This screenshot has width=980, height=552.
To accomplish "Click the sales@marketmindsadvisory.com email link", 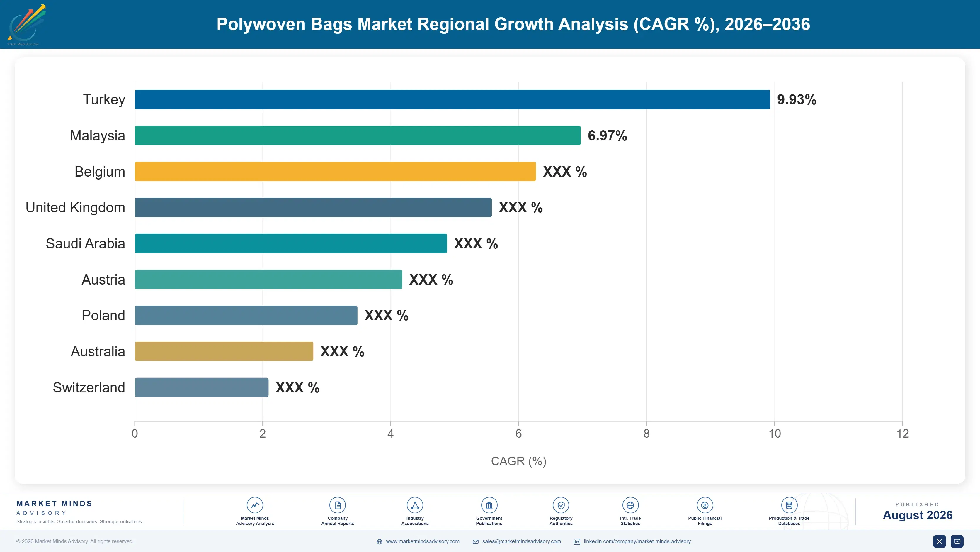I will coord(522,541).
